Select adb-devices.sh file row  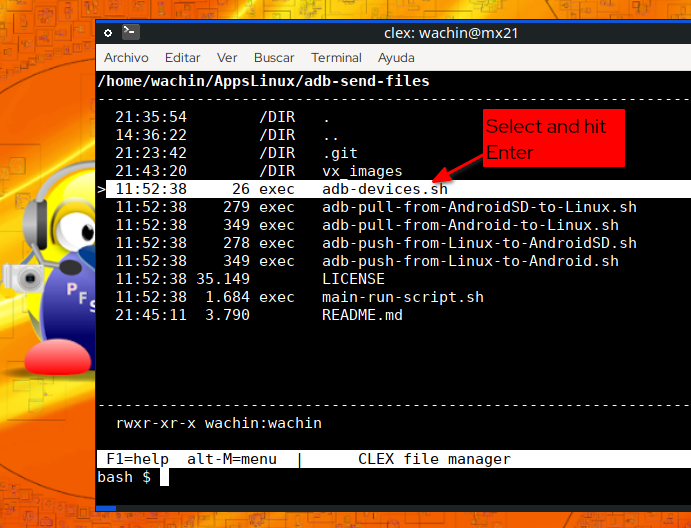point(394,189)
